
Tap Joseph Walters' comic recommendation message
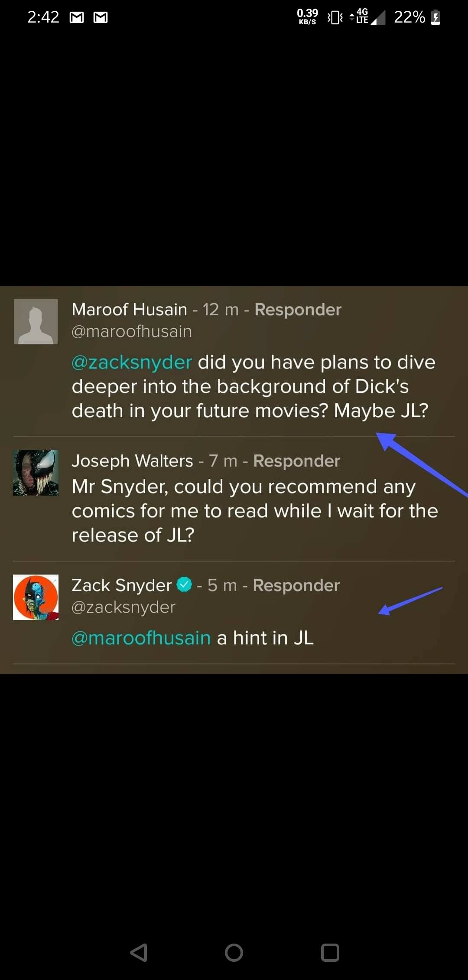[x=255, y=511]
